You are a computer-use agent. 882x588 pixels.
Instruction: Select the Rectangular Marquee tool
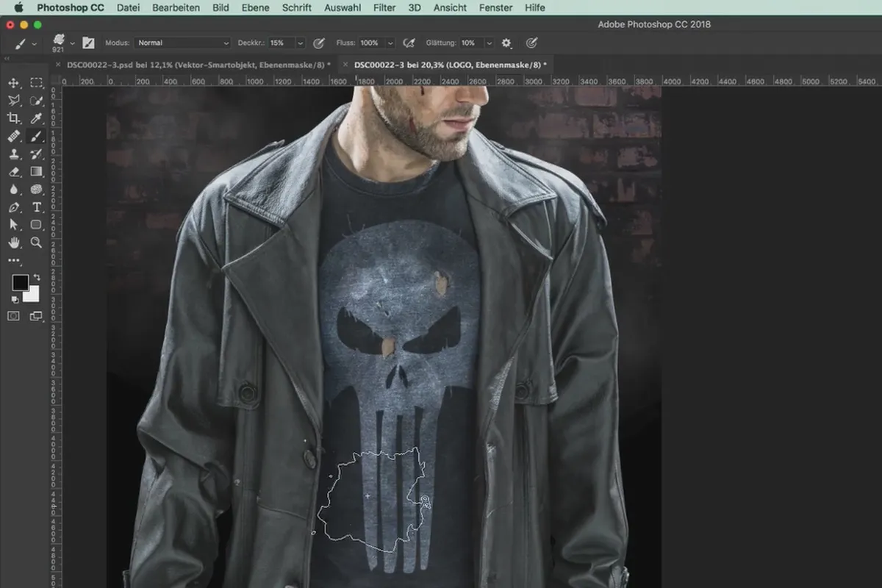point(36,83)
